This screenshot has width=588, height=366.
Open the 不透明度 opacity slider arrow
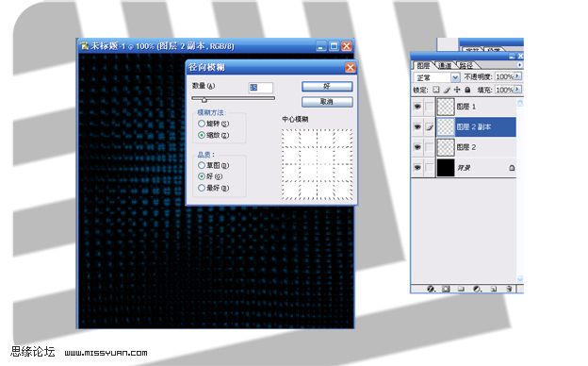517,76
